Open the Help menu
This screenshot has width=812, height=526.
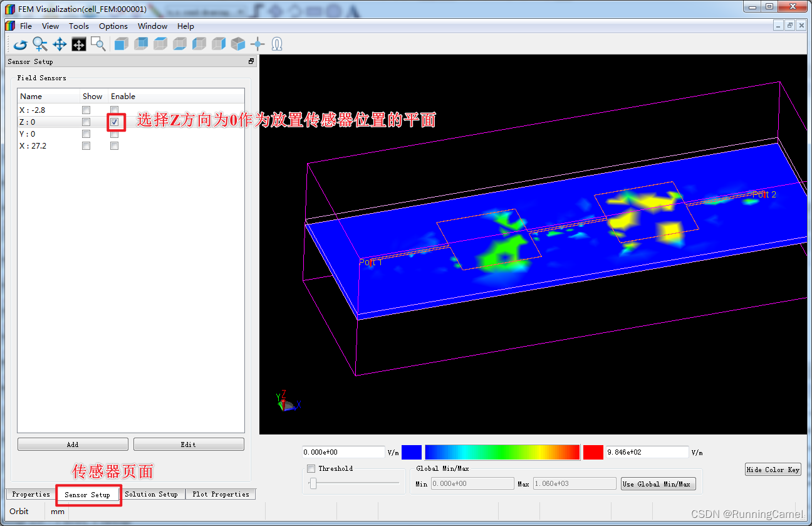point(185,26)
